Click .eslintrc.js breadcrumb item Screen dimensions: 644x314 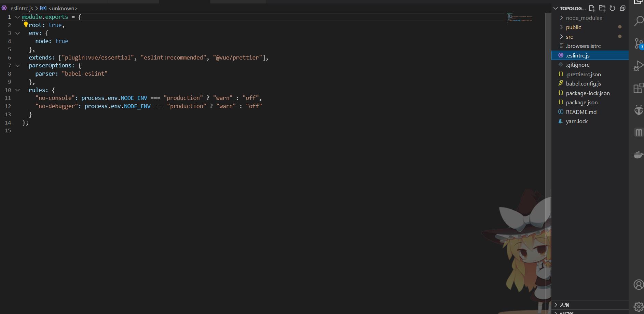click(x=21, y=8)
